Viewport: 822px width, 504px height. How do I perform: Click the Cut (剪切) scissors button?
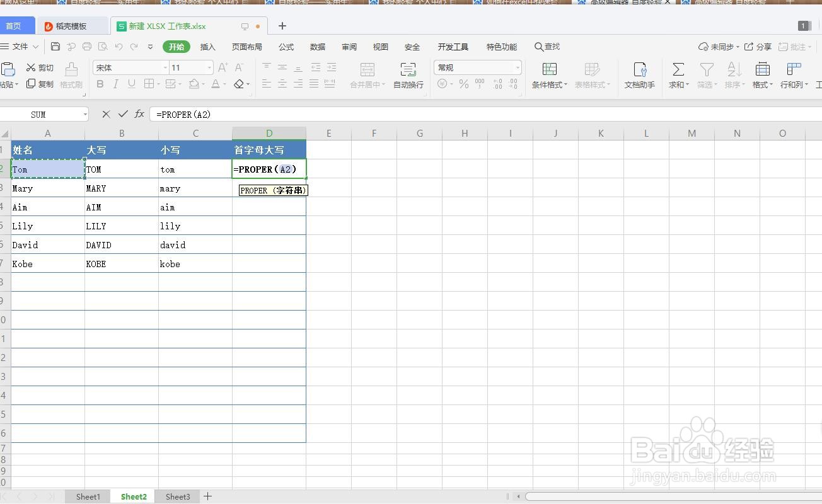[40, 67]
